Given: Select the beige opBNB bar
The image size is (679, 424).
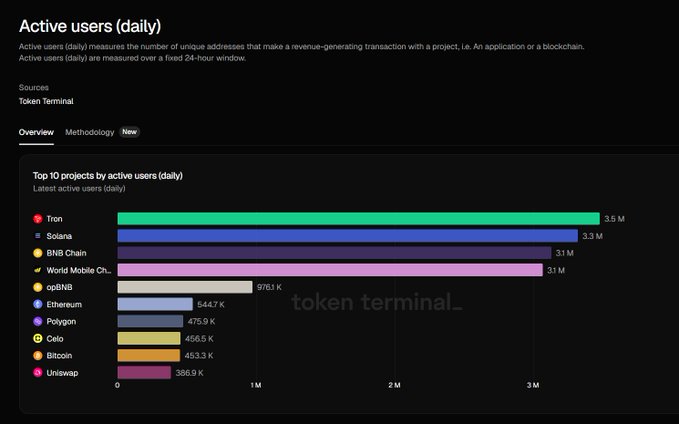Looking at the screenshot, I should click(185, 287).
